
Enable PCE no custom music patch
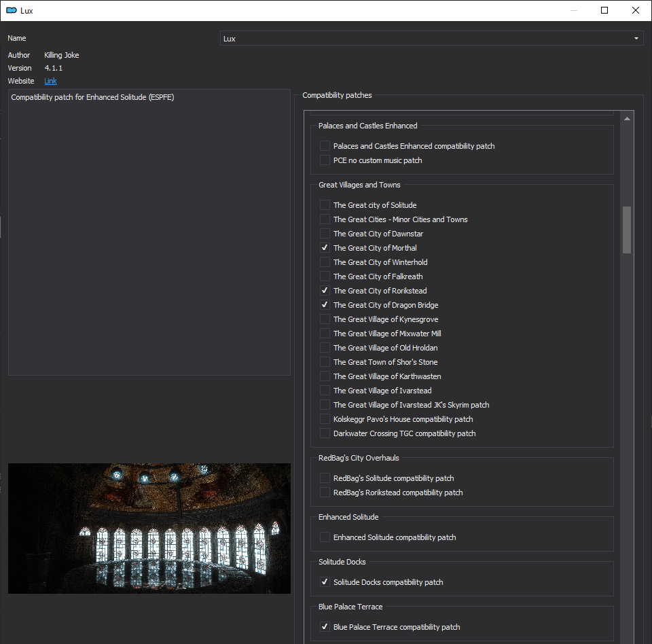coord(325,160)
